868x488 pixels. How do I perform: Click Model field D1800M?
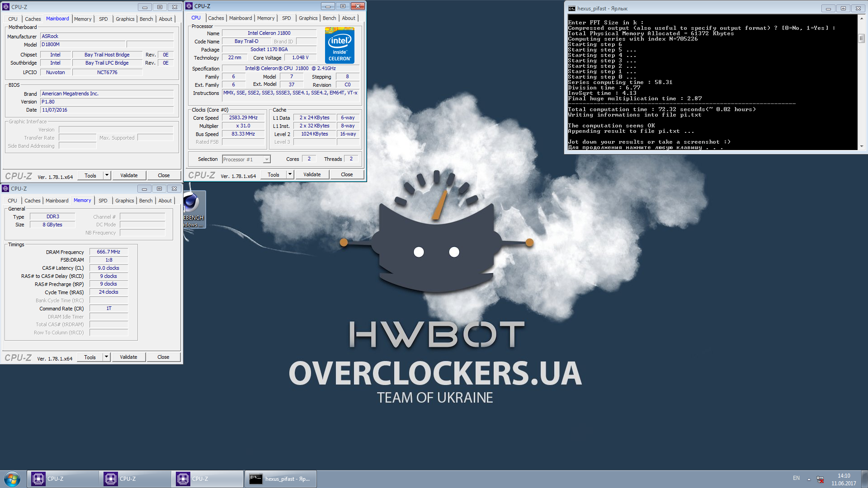click(x=83, y=44)
